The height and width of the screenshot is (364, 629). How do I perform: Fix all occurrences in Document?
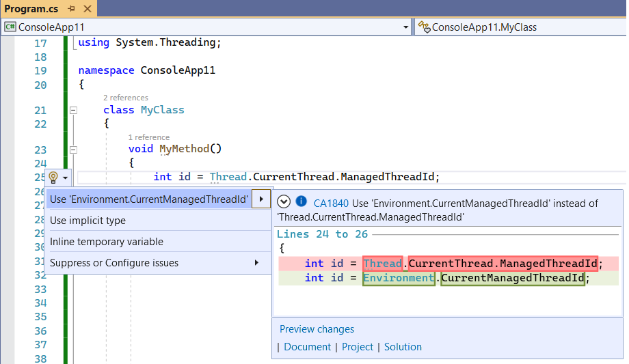click(x=307, y=347)
